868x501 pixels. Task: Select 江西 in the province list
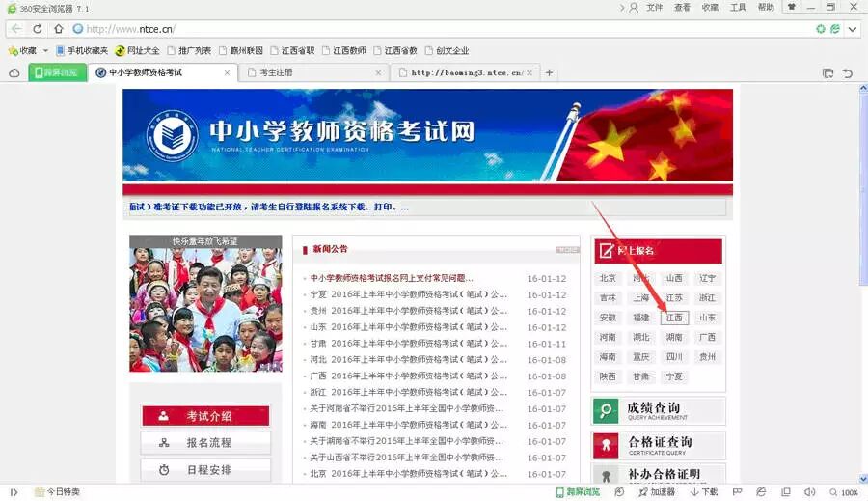(x=674, y=318)
